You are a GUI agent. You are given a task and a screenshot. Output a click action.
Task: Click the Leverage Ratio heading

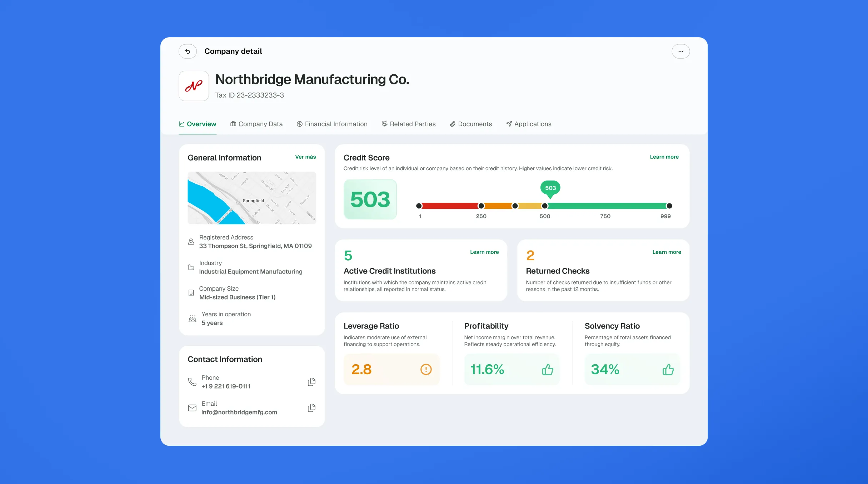coord(371,326)
